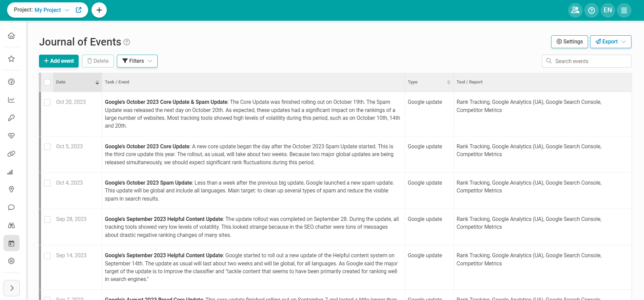644x300 pixels.
Task: Open project in new window icon
Action: [x=79, y=10]
